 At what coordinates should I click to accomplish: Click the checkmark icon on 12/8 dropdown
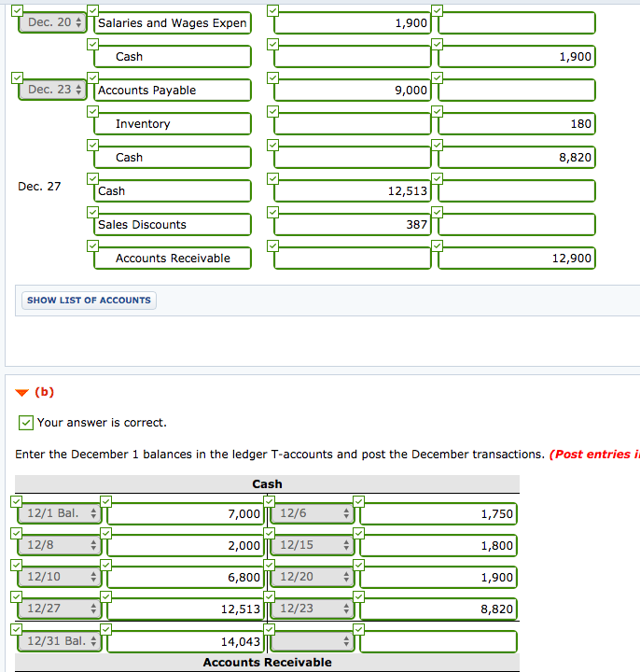pos(16,533)
